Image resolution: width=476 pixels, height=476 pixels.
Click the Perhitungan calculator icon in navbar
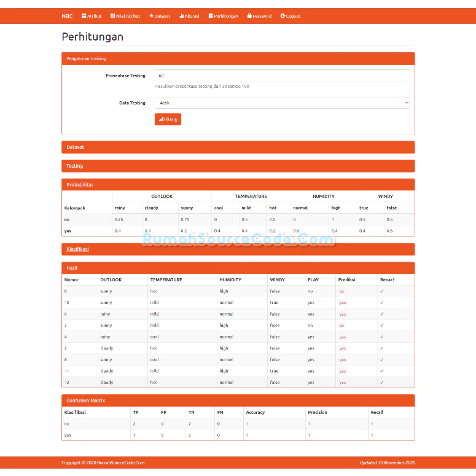point(211,16)
